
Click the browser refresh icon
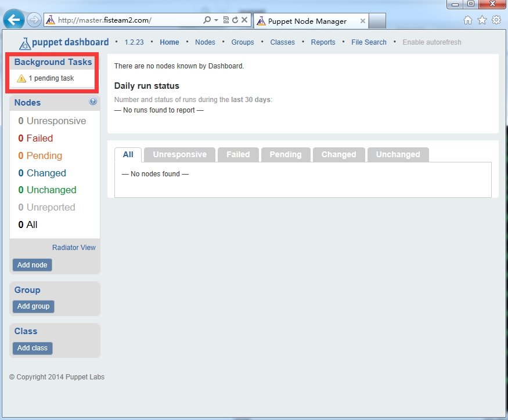click(235, 20)
